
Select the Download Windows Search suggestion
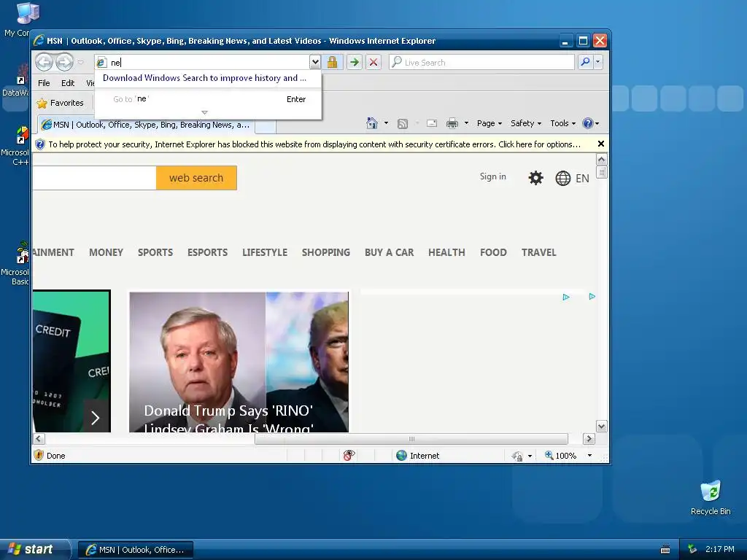205,78
